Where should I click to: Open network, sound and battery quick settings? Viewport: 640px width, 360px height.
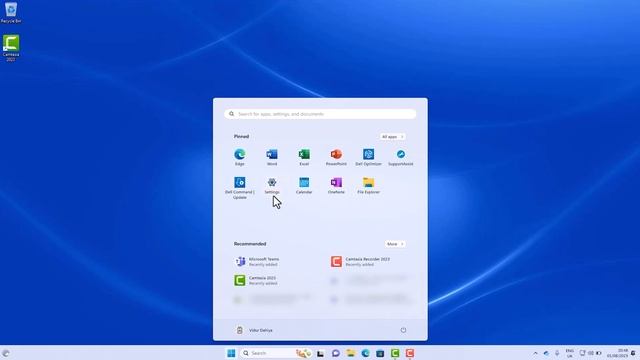(591, 353)
